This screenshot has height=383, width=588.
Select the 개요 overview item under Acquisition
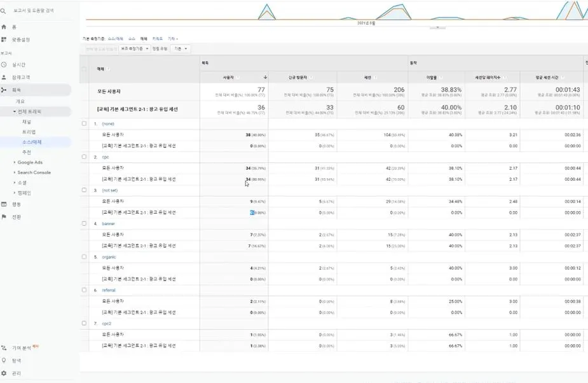[20, 101]
